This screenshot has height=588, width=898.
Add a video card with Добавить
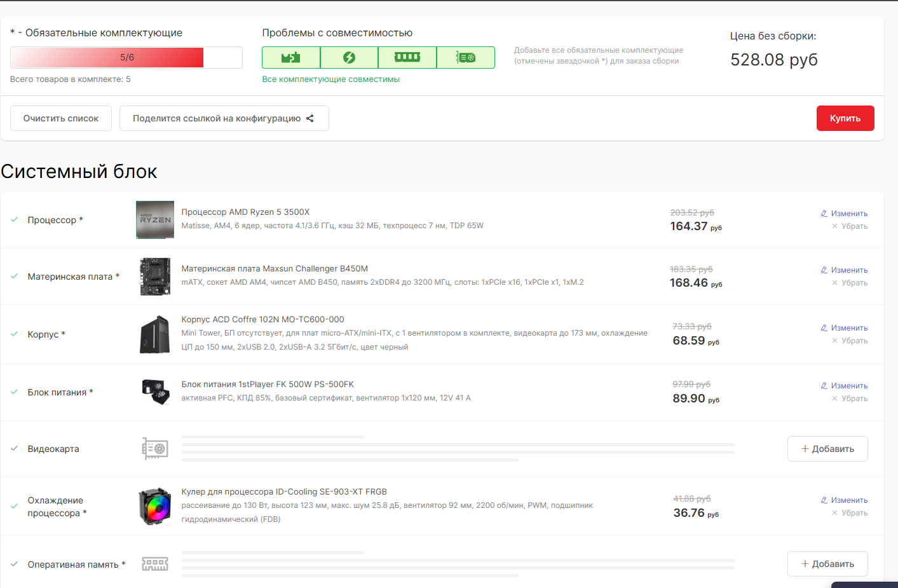point(827,449)
